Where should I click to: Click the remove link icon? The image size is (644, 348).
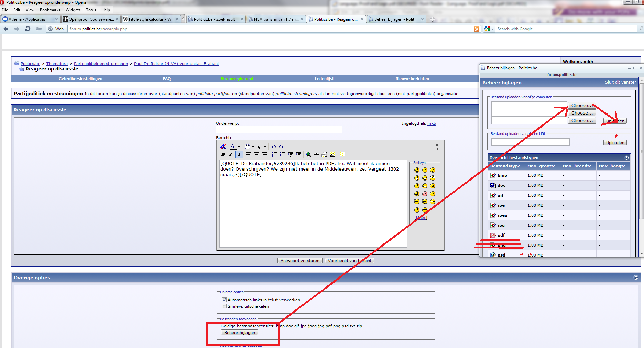pyautogui.click(x=316, y=154)
